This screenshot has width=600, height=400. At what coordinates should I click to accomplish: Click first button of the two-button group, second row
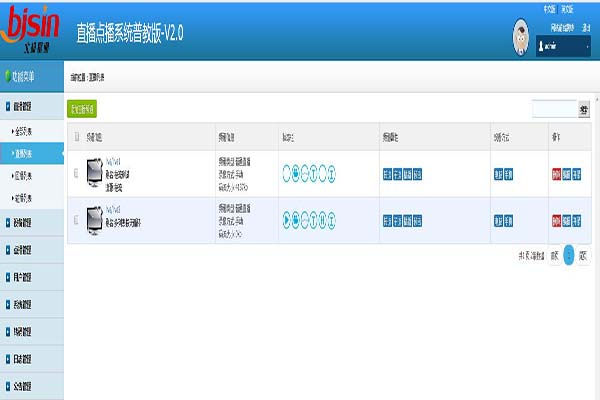498,221
